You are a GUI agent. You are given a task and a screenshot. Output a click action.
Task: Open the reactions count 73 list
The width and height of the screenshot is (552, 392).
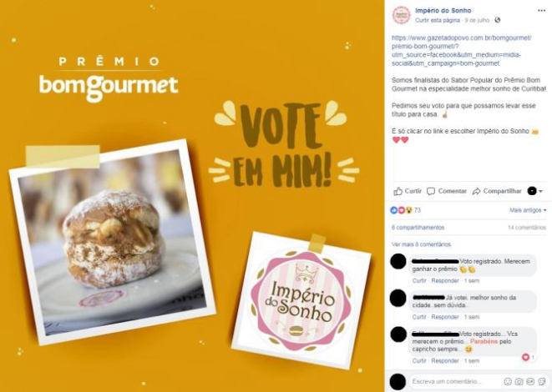pyautogui.click(x=406, y=210)
